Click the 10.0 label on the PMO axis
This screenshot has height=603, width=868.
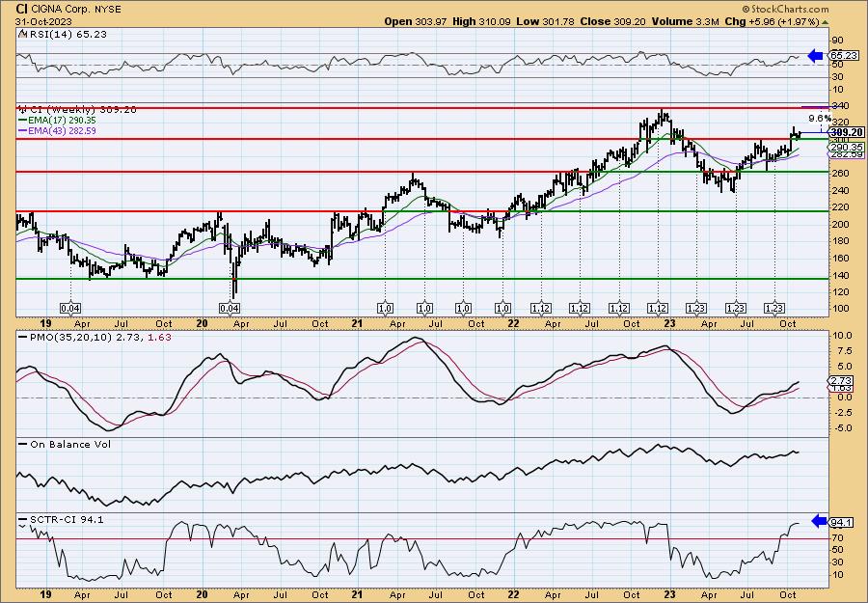841,336
